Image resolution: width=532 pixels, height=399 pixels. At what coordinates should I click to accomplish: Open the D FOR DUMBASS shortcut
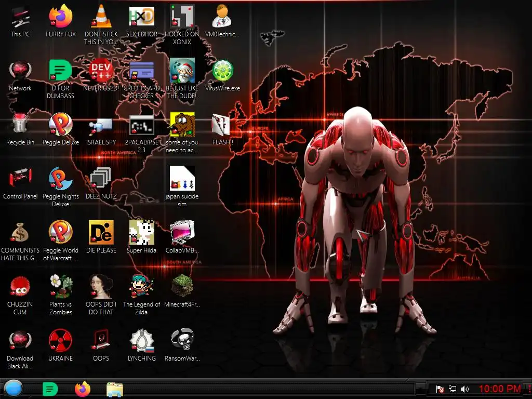click(x=60, y=70)
